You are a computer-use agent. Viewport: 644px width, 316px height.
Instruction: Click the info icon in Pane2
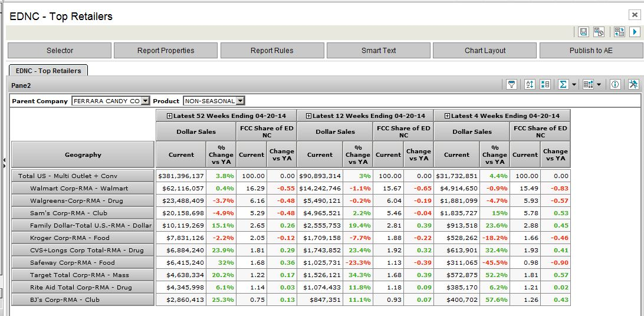(x=615, y=85)
